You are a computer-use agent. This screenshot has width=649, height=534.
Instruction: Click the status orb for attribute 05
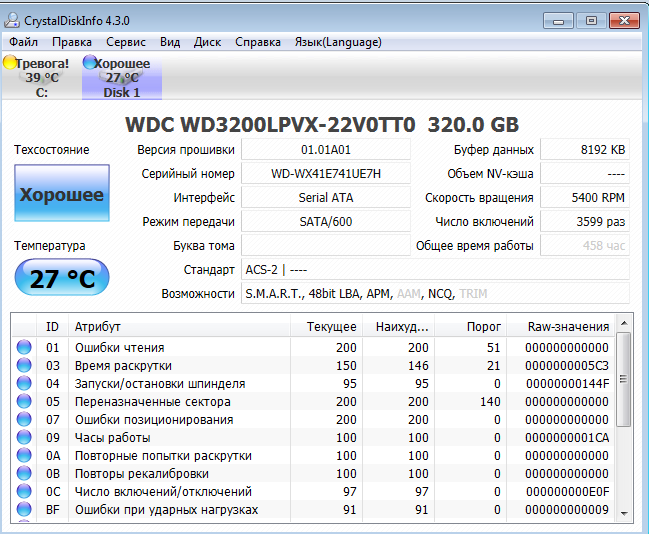[x=24, y=401]
